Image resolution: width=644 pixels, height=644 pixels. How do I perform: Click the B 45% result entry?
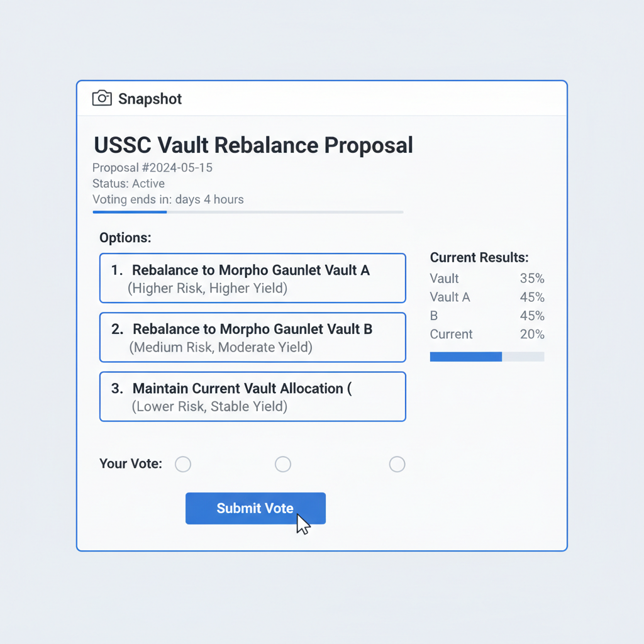pyautogui.click(x=487, y=316)
